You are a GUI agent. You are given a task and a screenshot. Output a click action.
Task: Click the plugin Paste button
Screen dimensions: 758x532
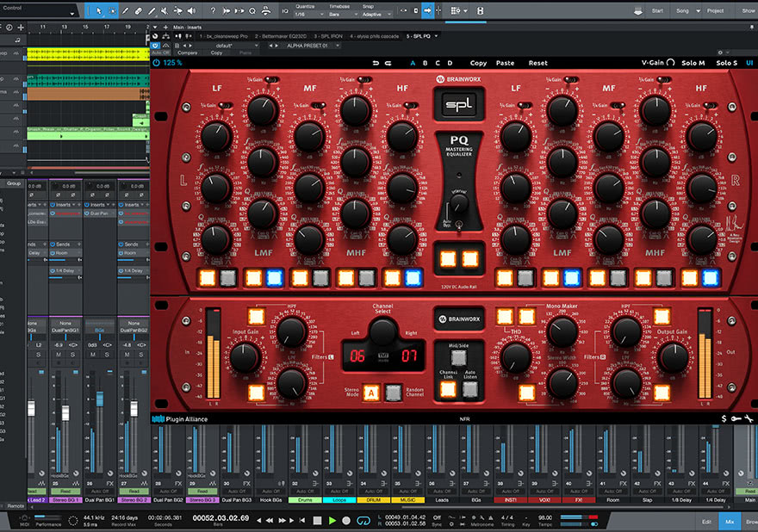click(505, 63)
